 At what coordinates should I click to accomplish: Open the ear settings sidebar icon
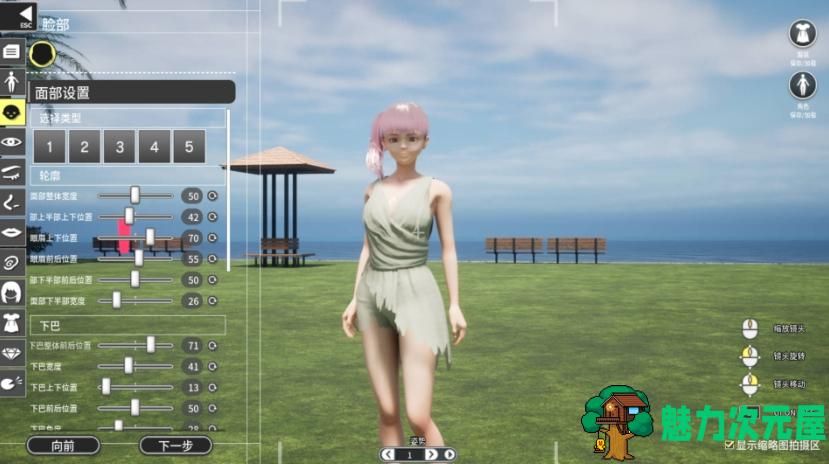point(12,263)
